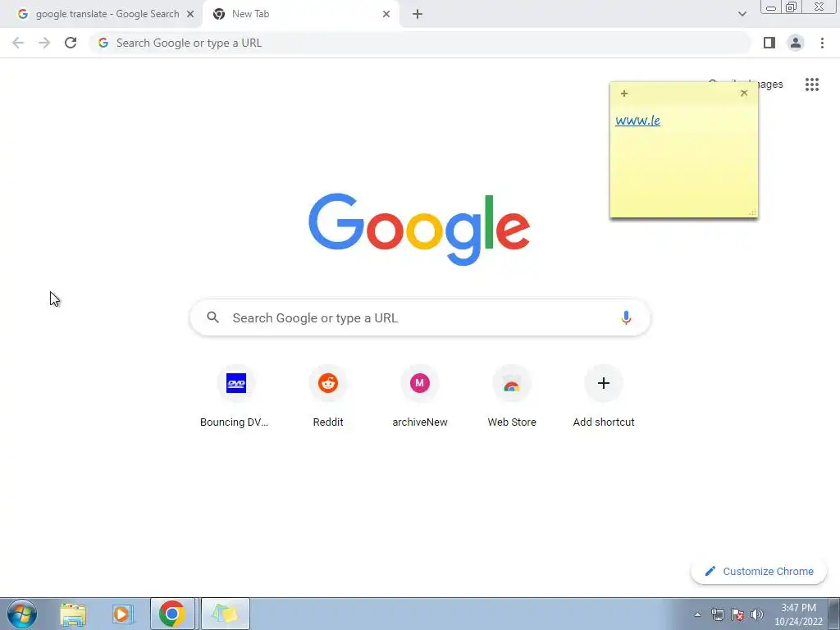This screenshot has height=630, width=840.
Task: Click the address bar
Action: (419, 43)
